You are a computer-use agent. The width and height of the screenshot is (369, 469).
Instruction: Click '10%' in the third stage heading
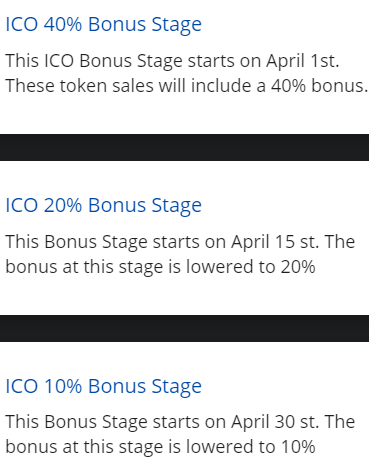point(63,386)
